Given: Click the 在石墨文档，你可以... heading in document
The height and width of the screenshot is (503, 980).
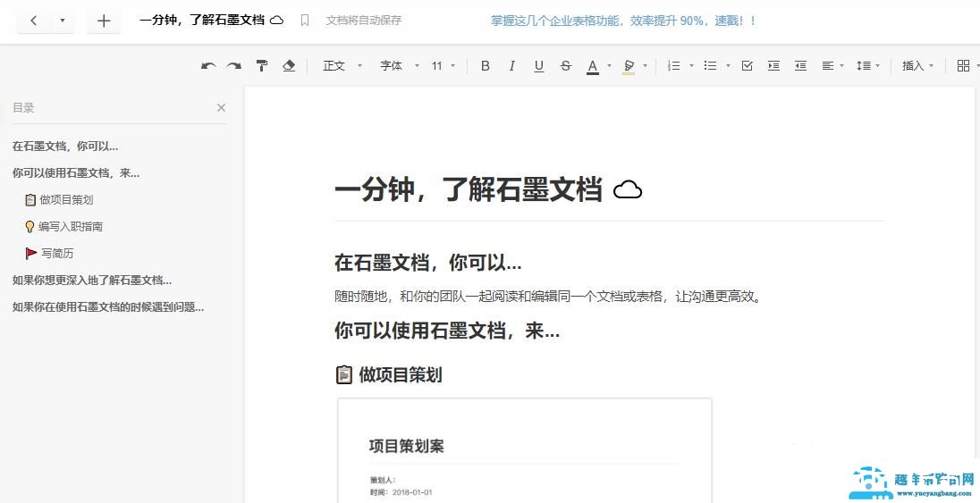Looking at the screenshot, I should tap(427, 263).
